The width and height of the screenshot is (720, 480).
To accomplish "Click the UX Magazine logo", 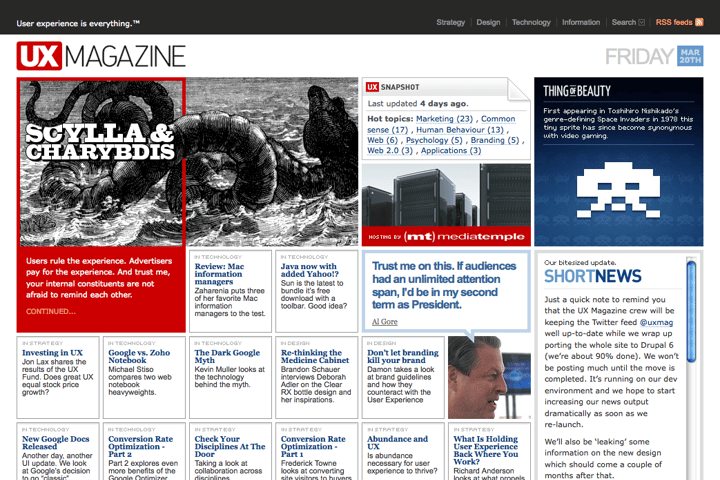I will [101, 56].
